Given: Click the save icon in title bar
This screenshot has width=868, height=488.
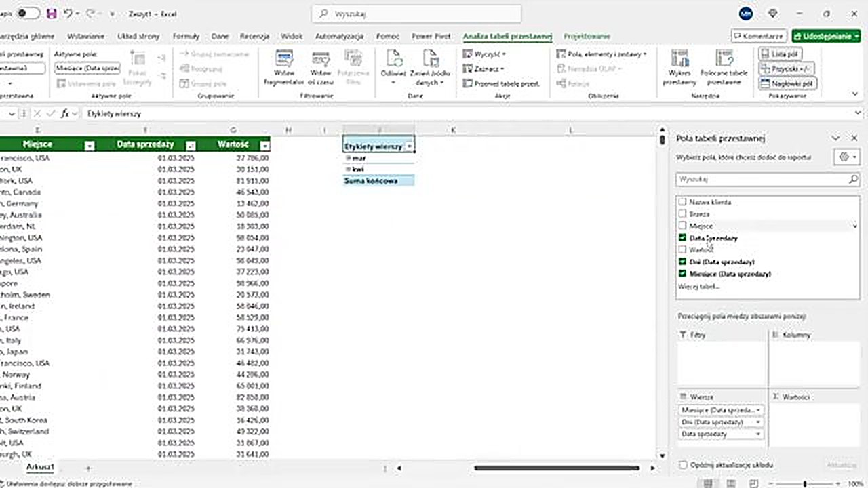Looking at the screenshot, I should click(x=52, y=14).
